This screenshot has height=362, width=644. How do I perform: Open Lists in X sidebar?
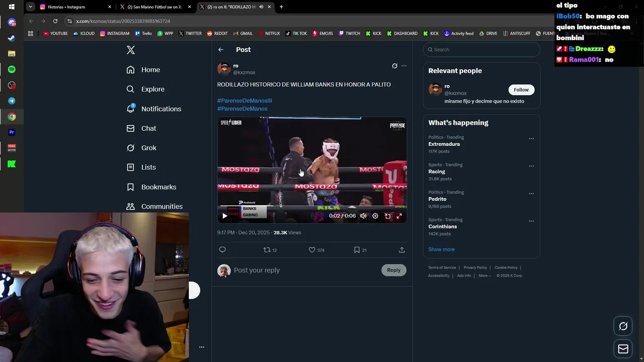coord(141,167)
